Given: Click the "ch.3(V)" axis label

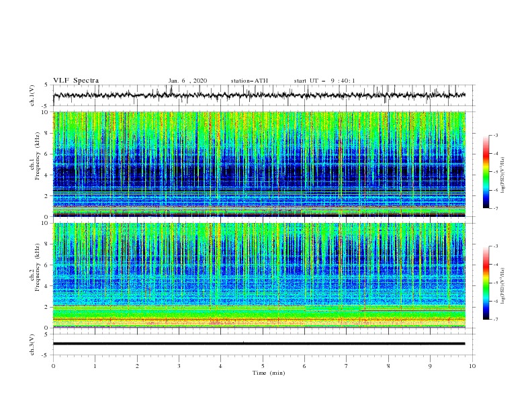Looking at the screenshot, I should (x=32, y=345).
